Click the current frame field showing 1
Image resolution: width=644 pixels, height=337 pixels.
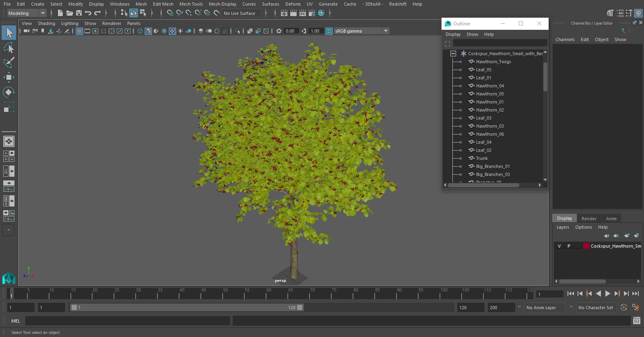[550, 294]
